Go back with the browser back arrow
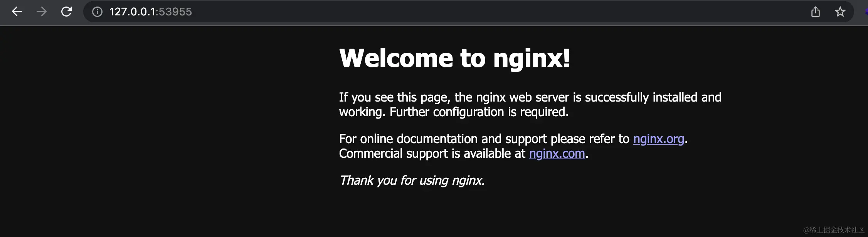Screen dimensions: 868x237 17,12
